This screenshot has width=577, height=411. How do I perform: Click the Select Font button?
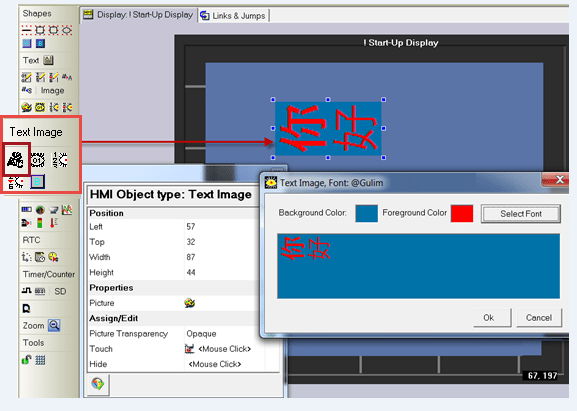(x=521, y=214)
